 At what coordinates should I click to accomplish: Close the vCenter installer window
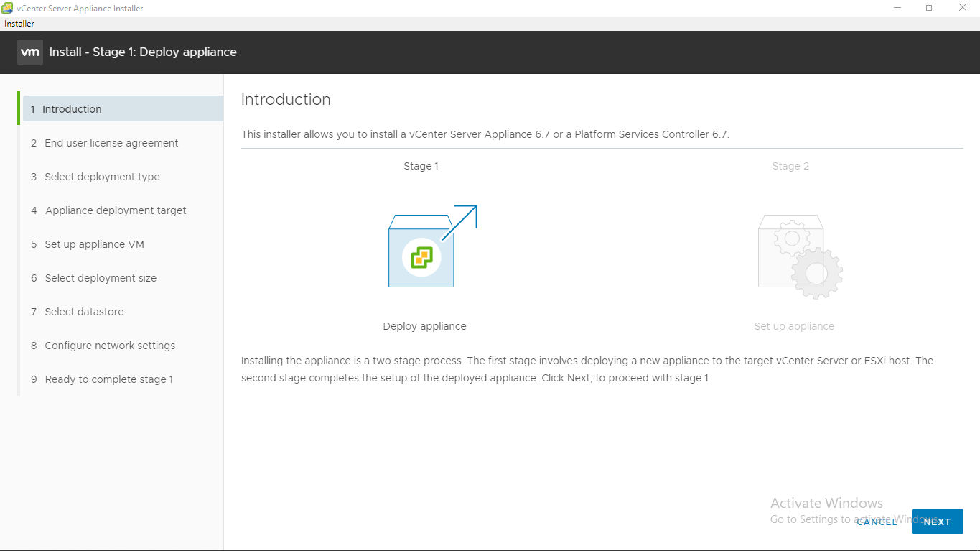click(963, 8)
